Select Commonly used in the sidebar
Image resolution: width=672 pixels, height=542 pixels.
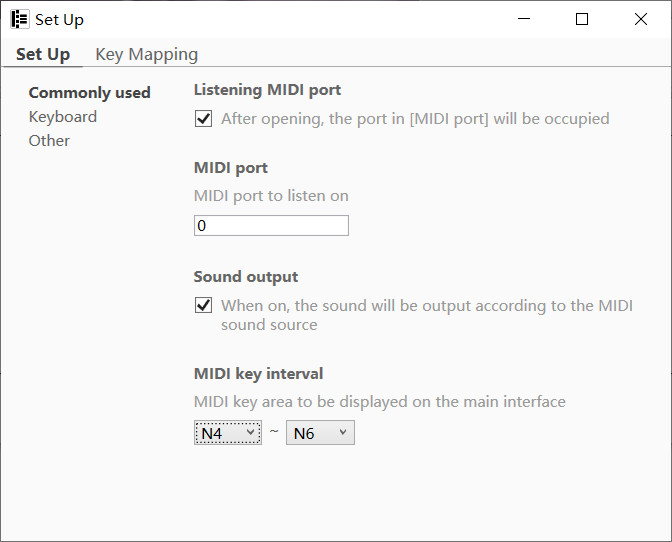89,93
